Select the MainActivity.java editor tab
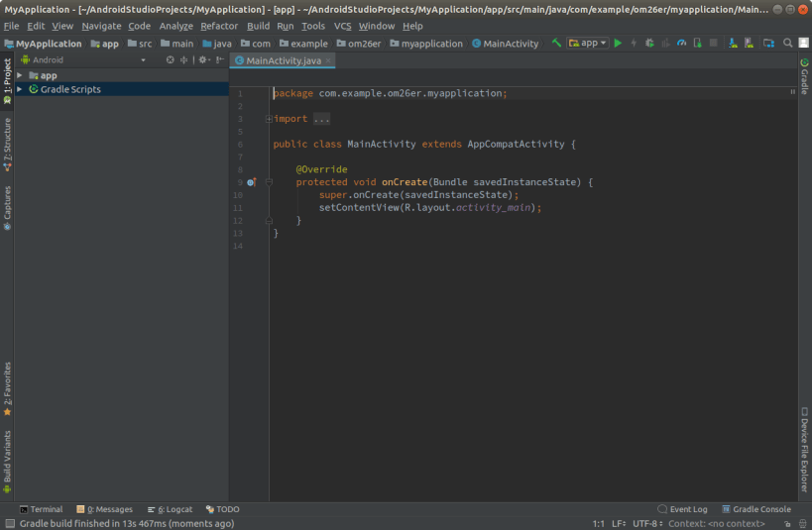 [284, 60]
